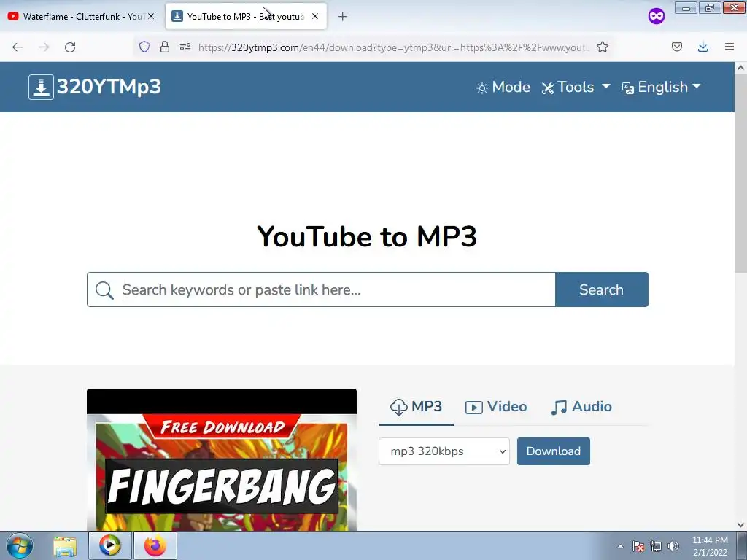Click the private browsing mask icon

[657, 16]
